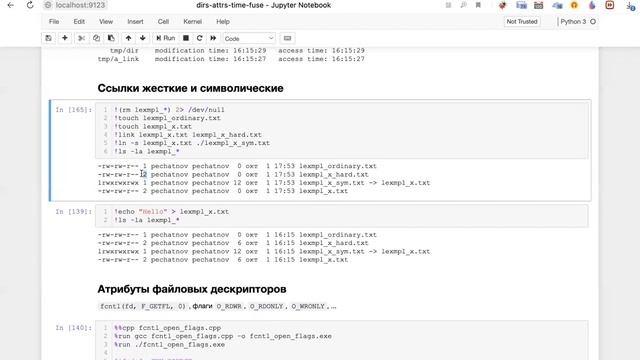The height and width of the screenshot is (360, 640).
Task: Open the Help menu
Action: (223, 22)
